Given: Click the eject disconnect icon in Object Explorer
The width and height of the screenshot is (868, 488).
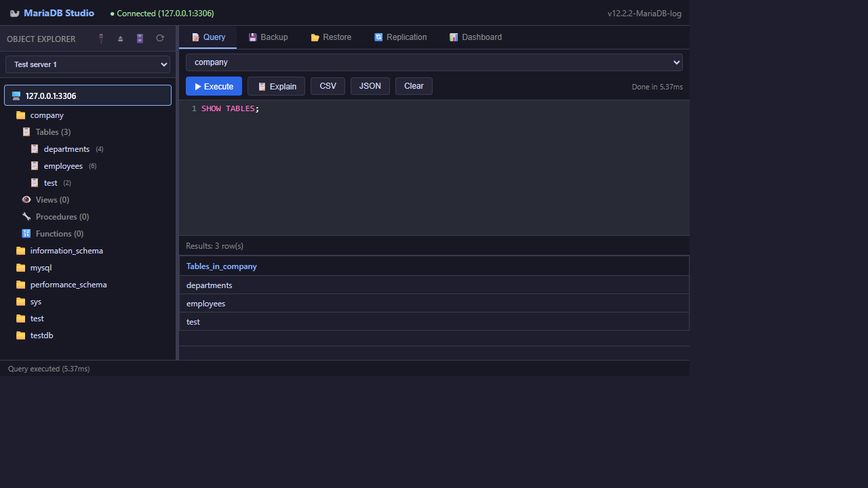Looking at the screenshot, I should pyautogui.click(x=121, y=39).
